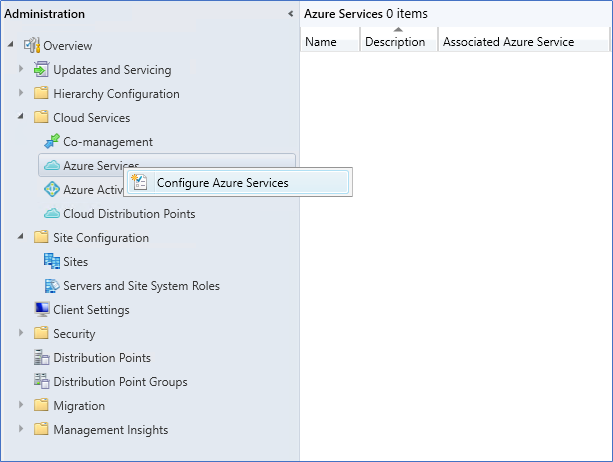Collapse the Site Configuration node
Screen dimensions: 613x462
(21, 236)
